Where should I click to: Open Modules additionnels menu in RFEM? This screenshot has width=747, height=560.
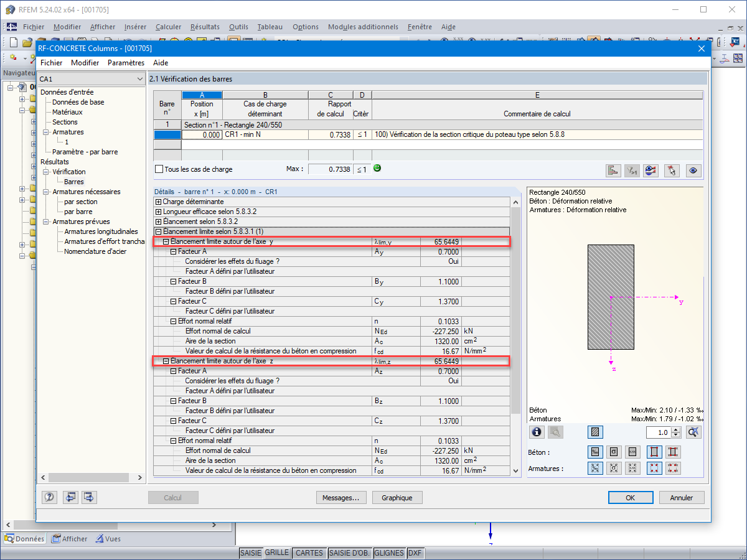point(363,27)
